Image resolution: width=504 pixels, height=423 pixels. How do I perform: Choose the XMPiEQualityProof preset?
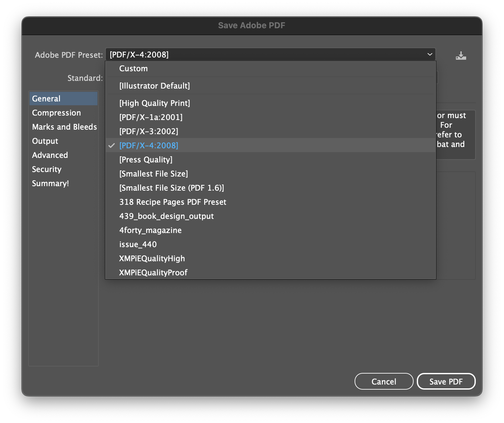tap(271, 272)
